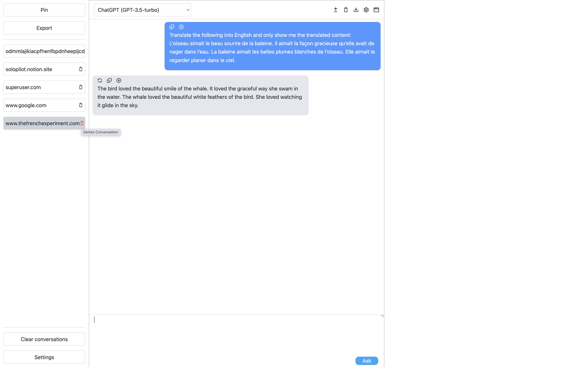
Task: Click the upload icon in top toolbar
Action: (336, 10)
